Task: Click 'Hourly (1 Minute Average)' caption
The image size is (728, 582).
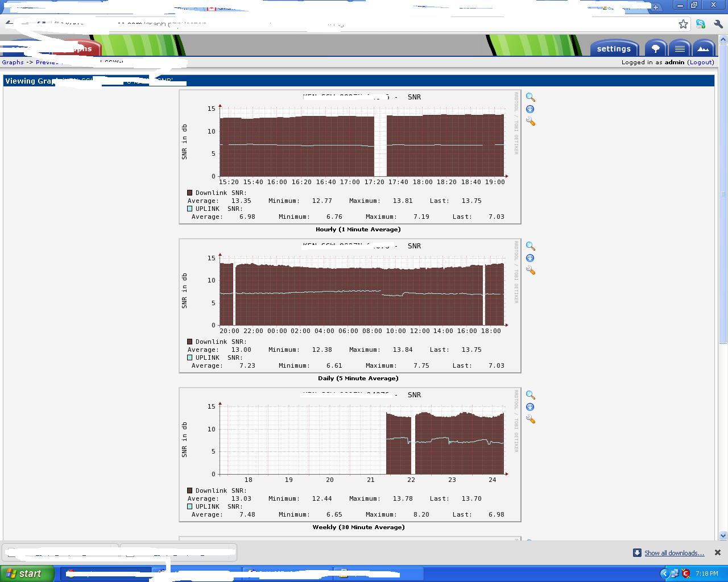Action: tap(358, 230)
